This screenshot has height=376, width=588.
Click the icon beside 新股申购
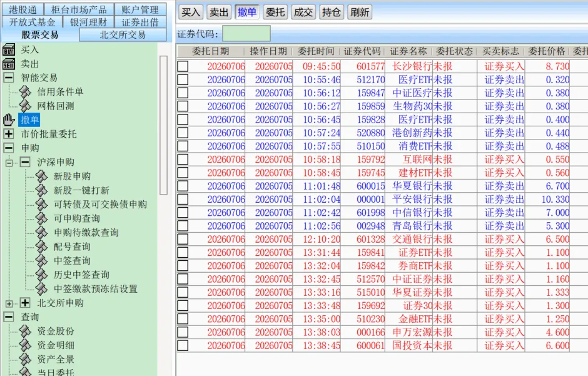[x=42, y=176]
